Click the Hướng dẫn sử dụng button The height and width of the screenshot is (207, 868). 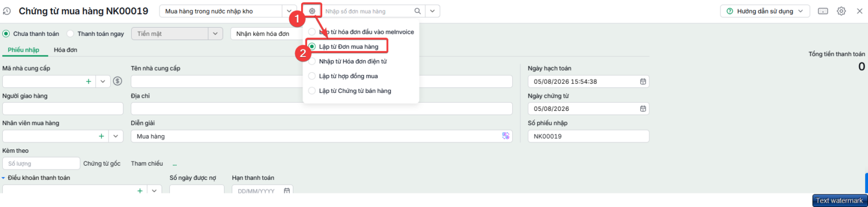pos(765,11)
